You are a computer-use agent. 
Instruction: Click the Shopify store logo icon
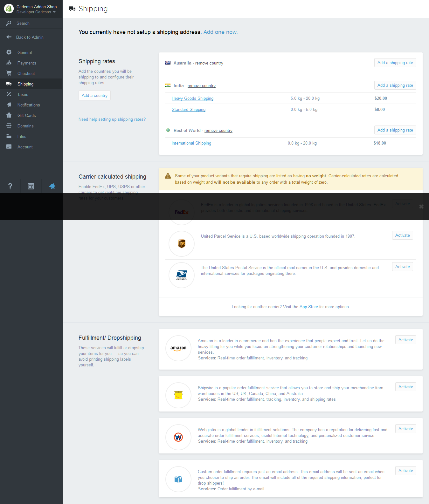point(9,9)
